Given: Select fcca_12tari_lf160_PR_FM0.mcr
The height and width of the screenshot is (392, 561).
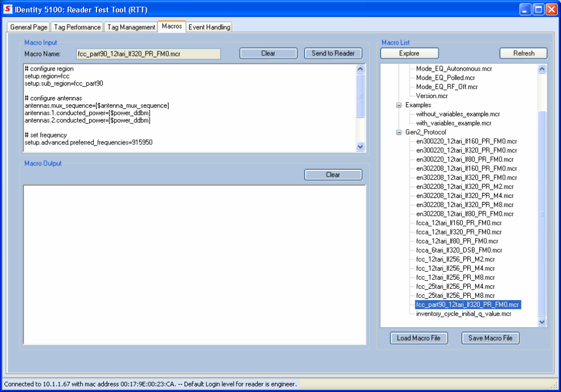Looking at the screenshot, I should coord(459,223).
